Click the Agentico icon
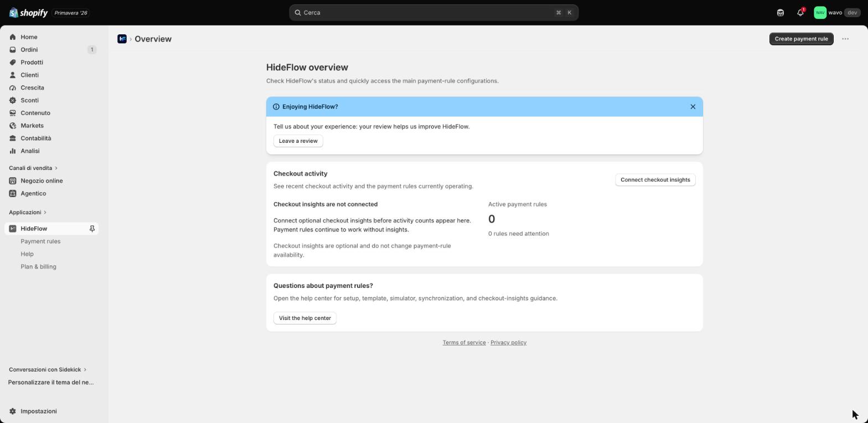This screenshot has height=423, width=868. pos(13,194)
